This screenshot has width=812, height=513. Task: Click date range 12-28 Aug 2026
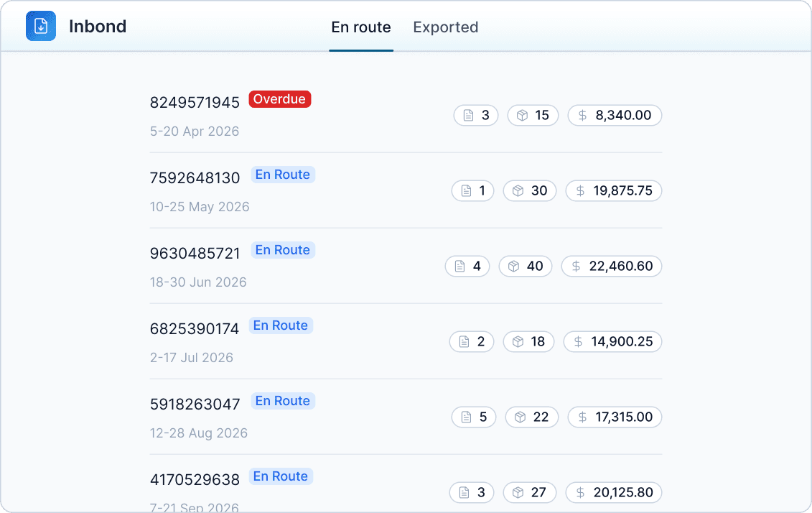[x=198, y=433]
